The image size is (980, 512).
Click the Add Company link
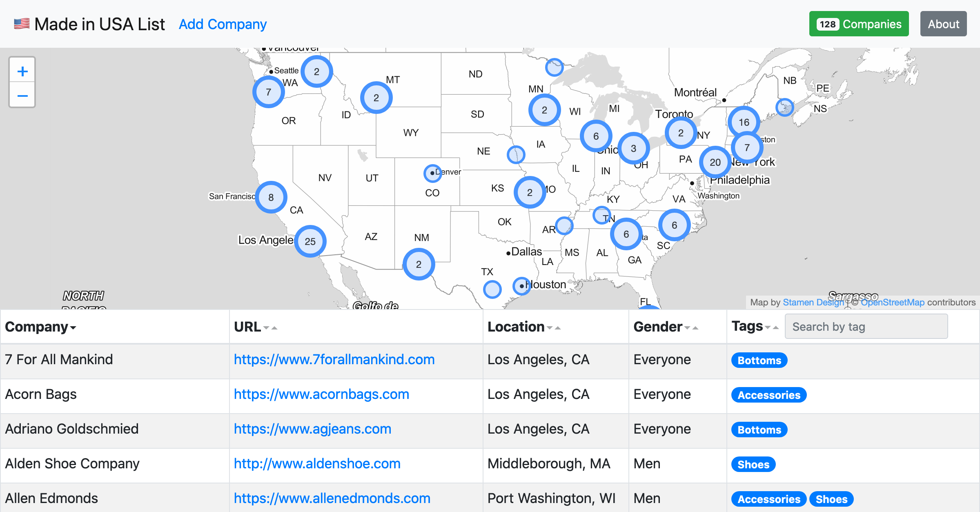[223, 23]
